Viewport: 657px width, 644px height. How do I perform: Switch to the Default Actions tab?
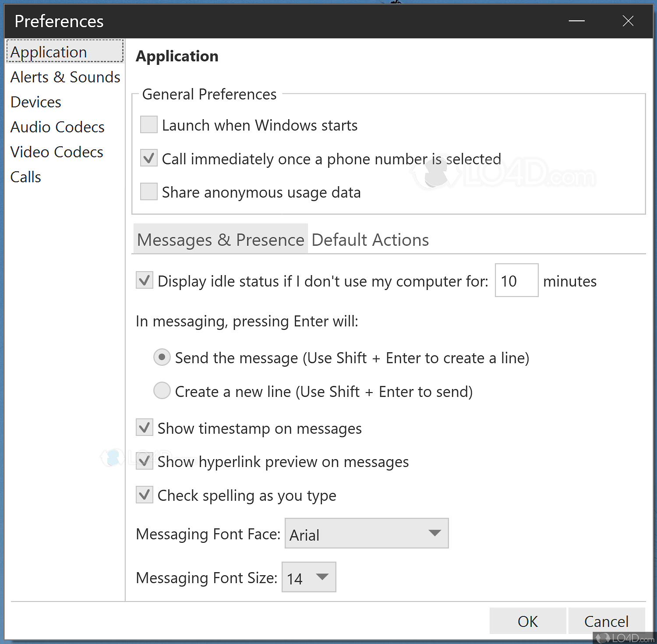pos(369,240)
